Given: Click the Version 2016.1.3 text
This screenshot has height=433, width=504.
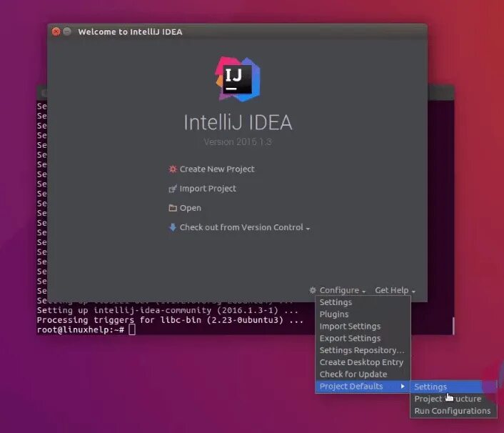Looking at the screenshot, I should pyautogui.click(x=238, y=142).
